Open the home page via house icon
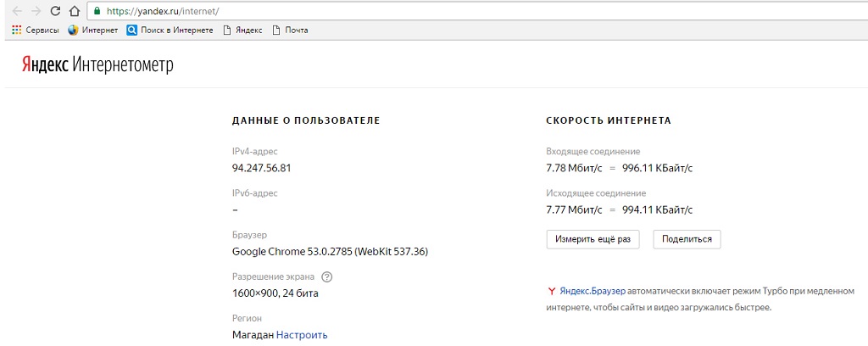 [75, 10]
